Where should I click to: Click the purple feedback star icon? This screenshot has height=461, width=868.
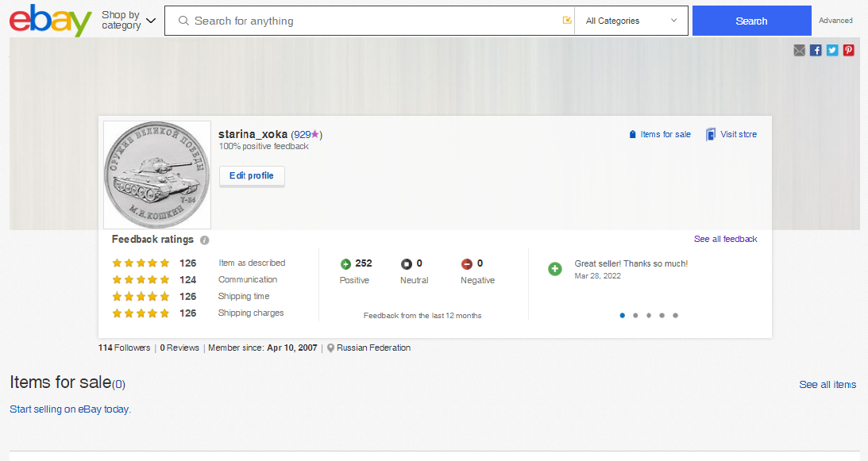[x=315, y=134]
